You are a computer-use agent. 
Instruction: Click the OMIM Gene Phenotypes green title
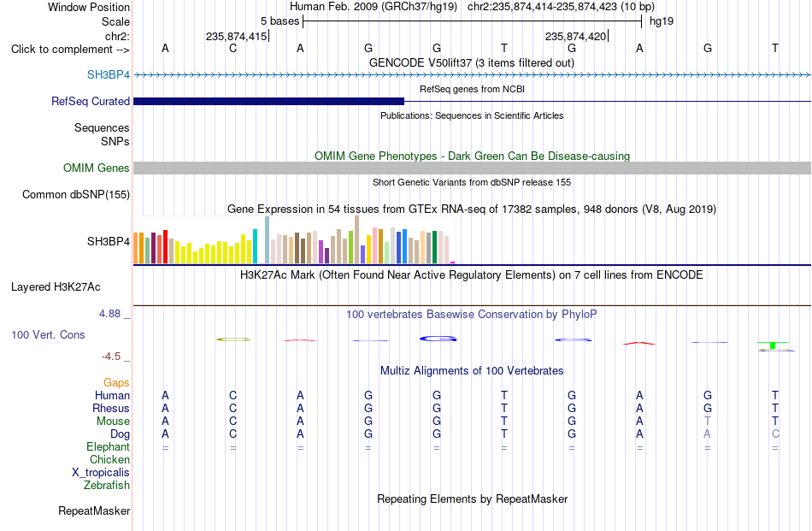click(473, 156)
